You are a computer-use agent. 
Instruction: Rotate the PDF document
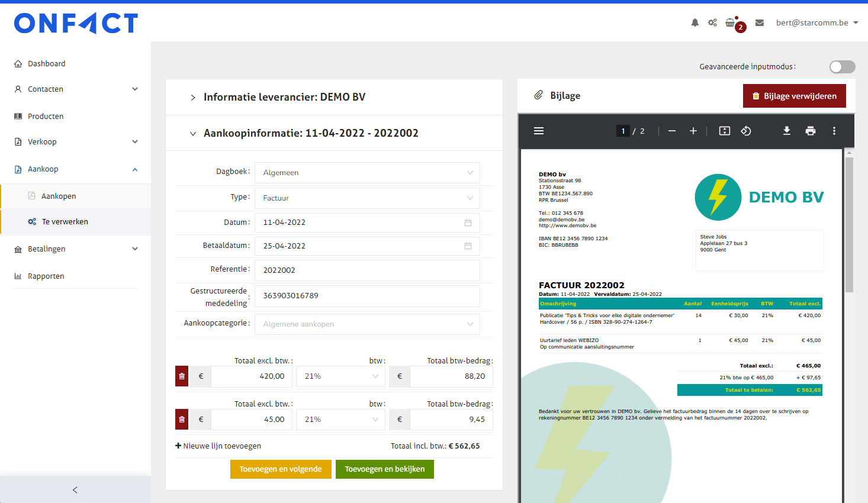pos(746,131)
